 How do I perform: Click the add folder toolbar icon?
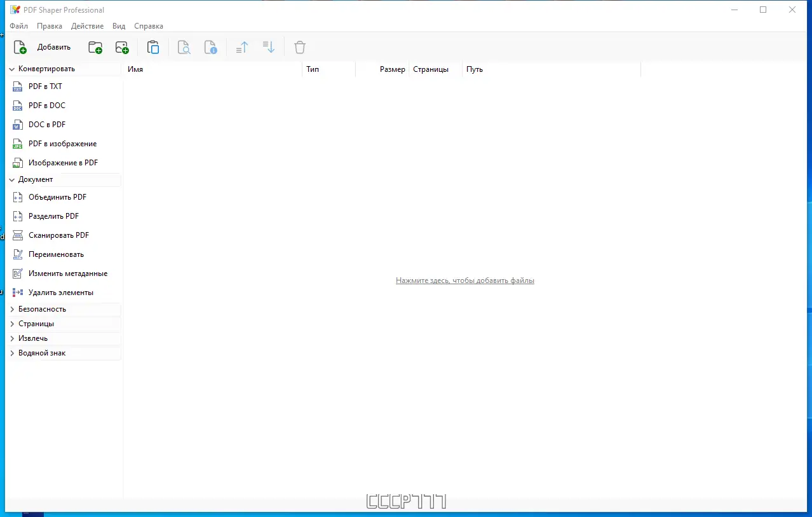95,46
